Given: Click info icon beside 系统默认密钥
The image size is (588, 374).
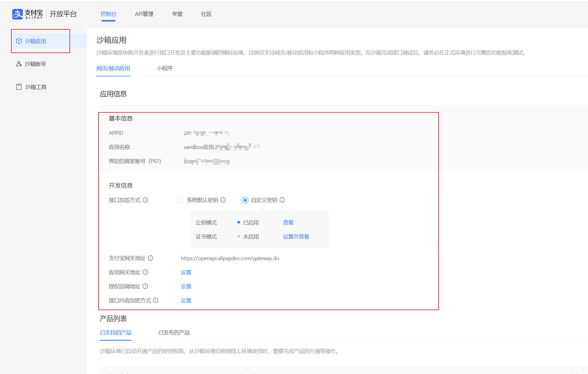Looking at the screenshot, I should pyautogui.click(x=223, y=200).
